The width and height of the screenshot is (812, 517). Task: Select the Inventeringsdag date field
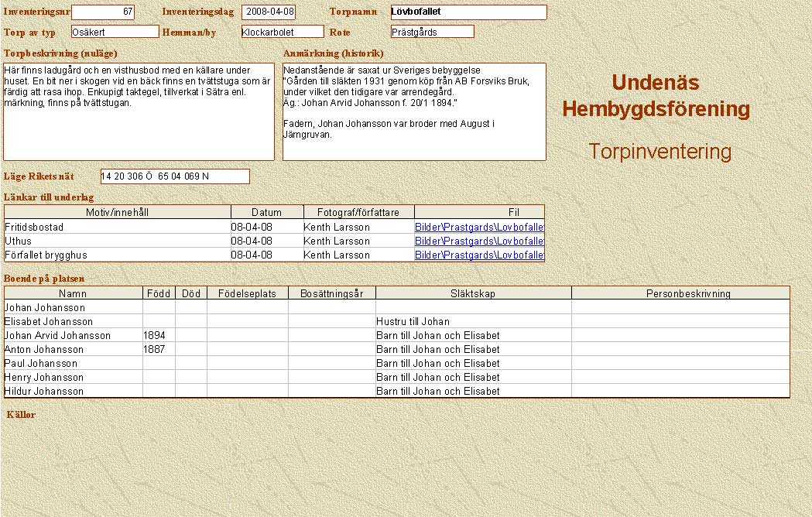pos(269,12)
